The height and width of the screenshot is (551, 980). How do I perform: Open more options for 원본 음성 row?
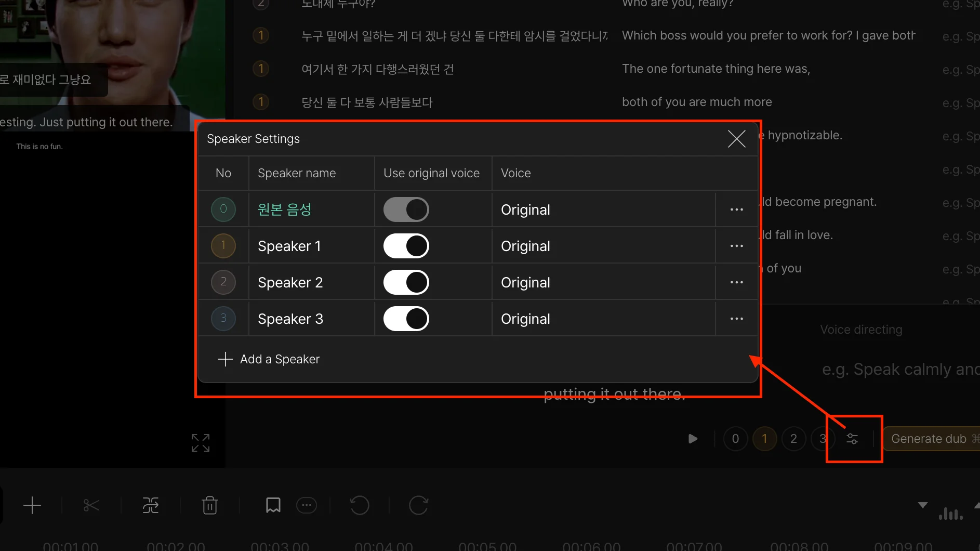pyautogui.click(x=736, y=209)
